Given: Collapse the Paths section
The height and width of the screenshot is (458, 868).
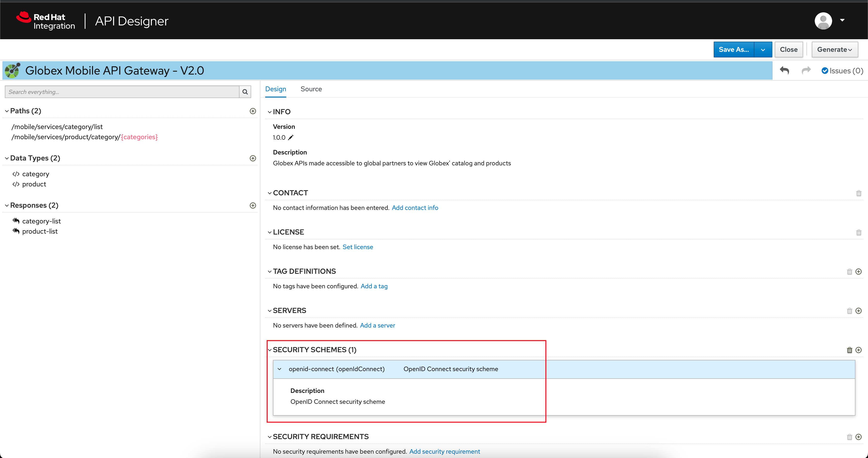Looking at the screenshot, I should 7,111.
